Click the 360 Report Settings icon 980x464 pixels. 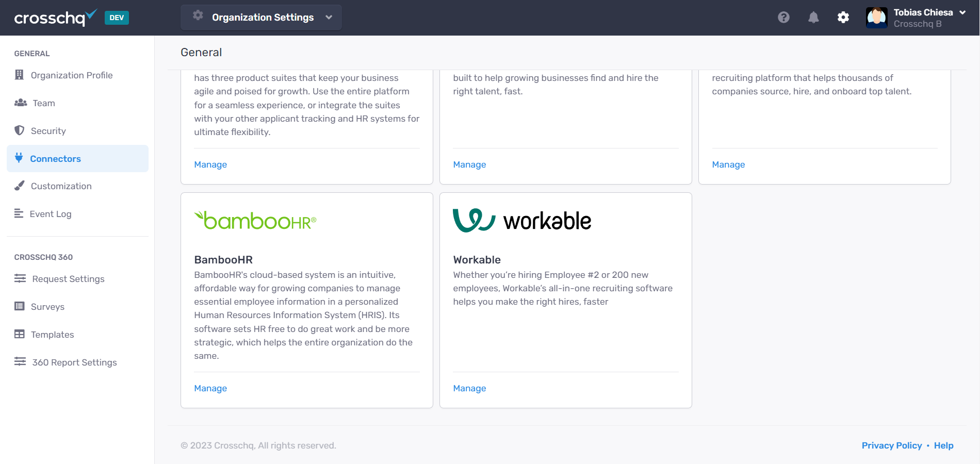[x=20, y=362]
